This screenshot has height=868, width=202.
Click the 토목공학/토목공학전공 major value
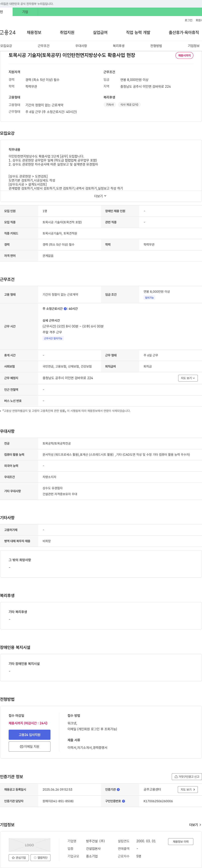[57, 443]
